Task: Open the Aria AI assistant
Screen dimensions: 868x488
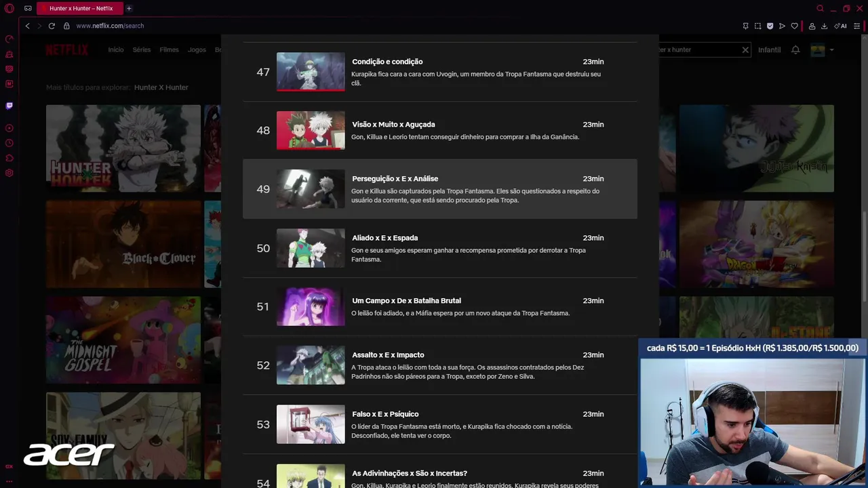Action: point(840,26)
